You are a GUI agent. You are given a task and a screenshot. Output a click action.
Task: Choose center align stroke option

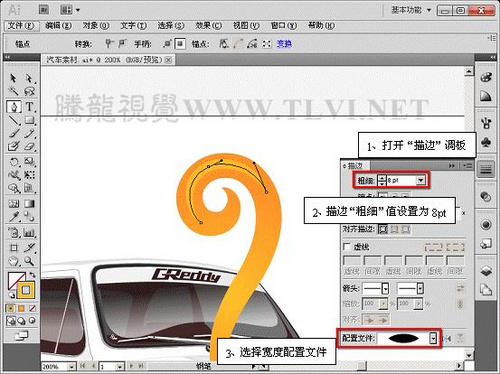point(383,229)
